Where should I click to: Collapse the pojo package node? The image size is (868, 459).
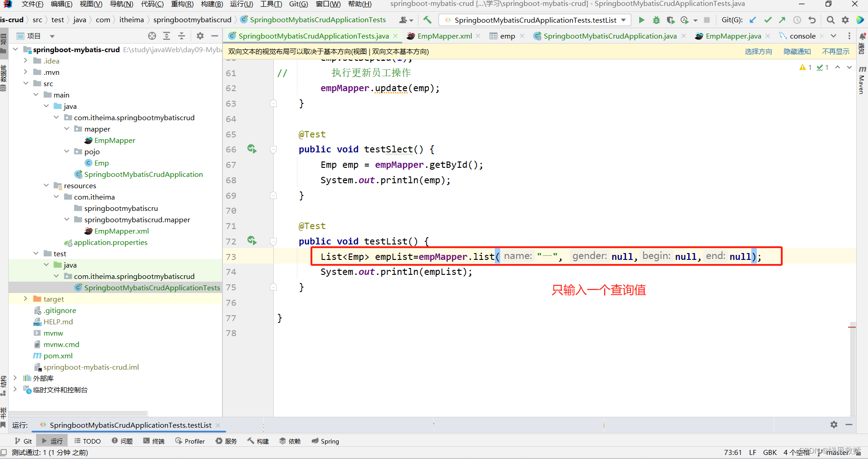click(67, 151)
